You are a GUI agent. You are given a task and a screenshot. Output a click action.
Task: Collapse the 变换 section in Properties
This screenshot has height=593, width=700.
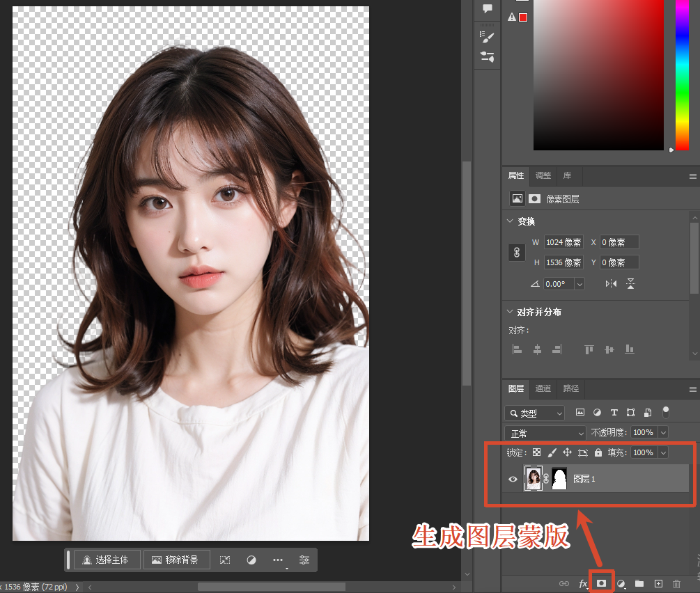click(x=510, y=221)
